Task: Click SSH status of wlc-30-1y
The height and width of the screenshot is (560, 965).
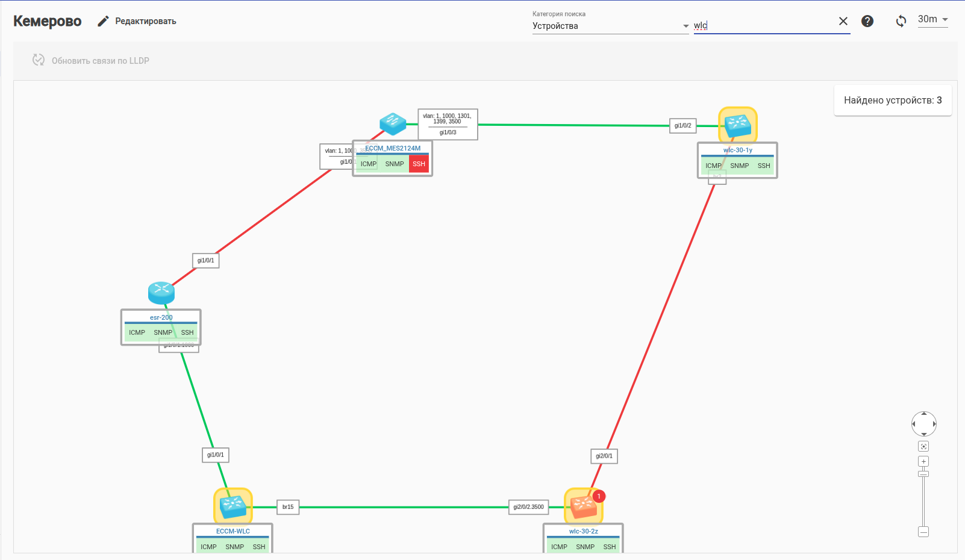Action: (764, 166)
